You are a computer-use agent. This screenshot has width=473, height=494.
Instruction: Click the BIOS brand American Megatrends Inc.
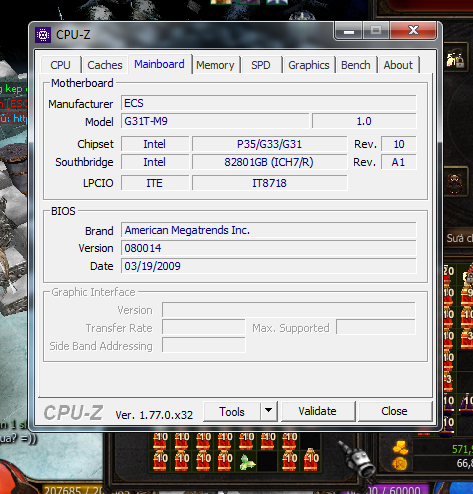pos(269,230)
